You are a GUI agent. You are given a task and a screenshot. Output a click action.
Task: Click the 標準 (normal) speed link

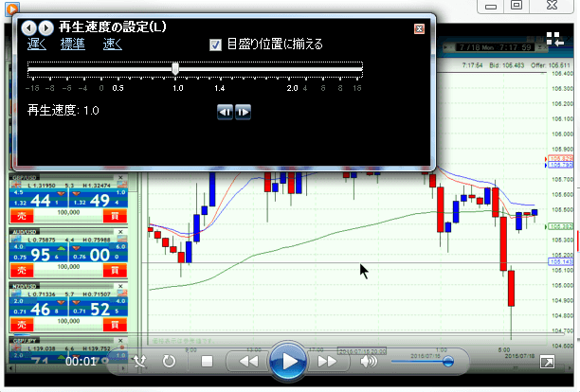point(72,44)
